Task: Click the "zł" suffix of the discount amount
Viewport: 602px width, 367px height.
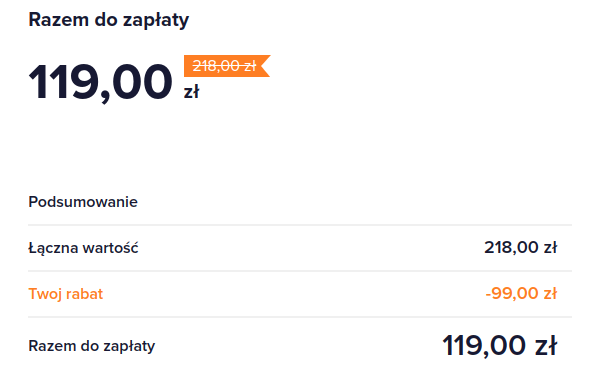Action: (550, 294)
